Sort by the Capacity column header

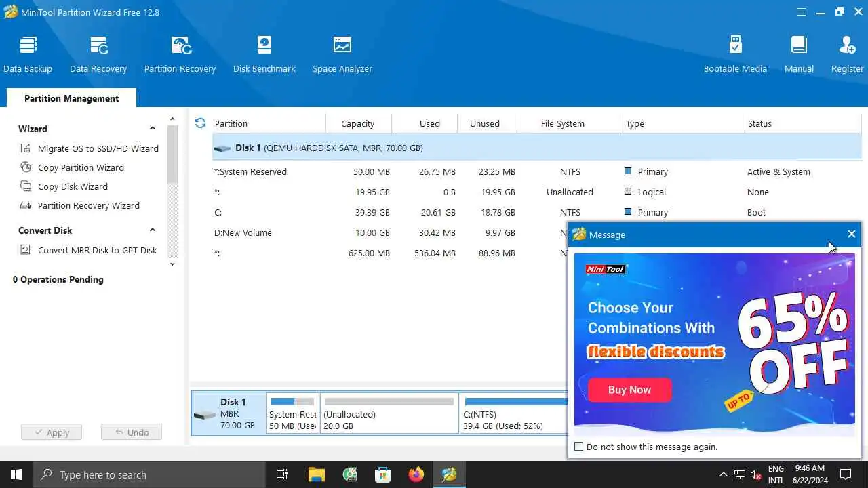click(x=358, y=123)
